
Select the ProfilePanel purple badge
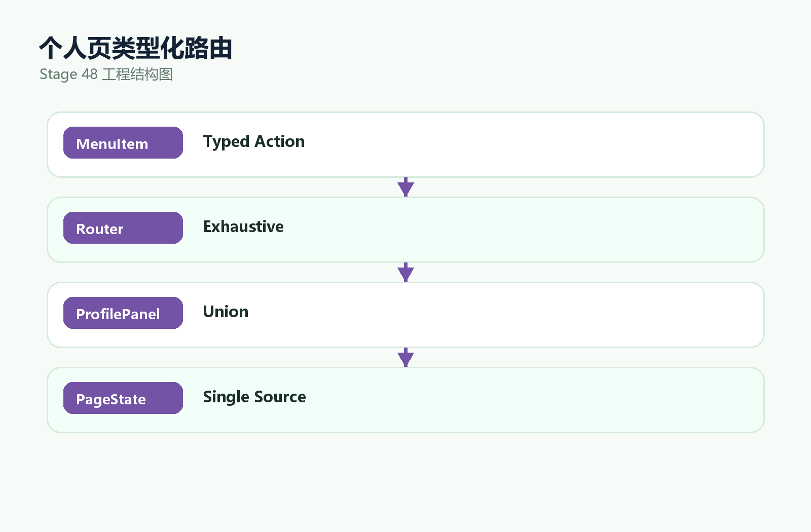123,313
